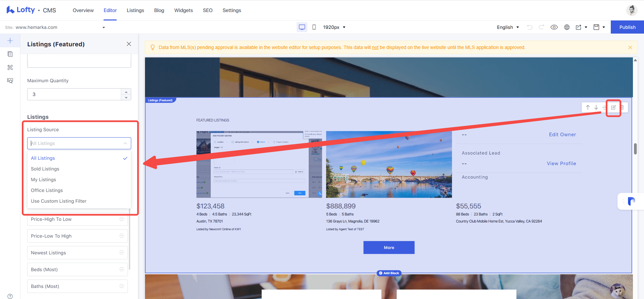This screenshot has height=299, width=644.
Task: Open the English language dropdown
Action: pyautogui.click(x=508, y=27)
